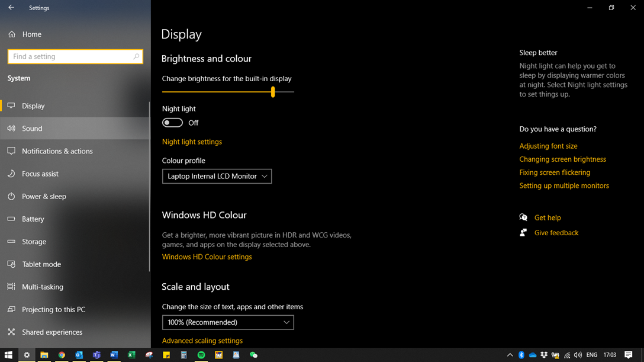Turn on the Night light toggle

[x=172, y=123]
